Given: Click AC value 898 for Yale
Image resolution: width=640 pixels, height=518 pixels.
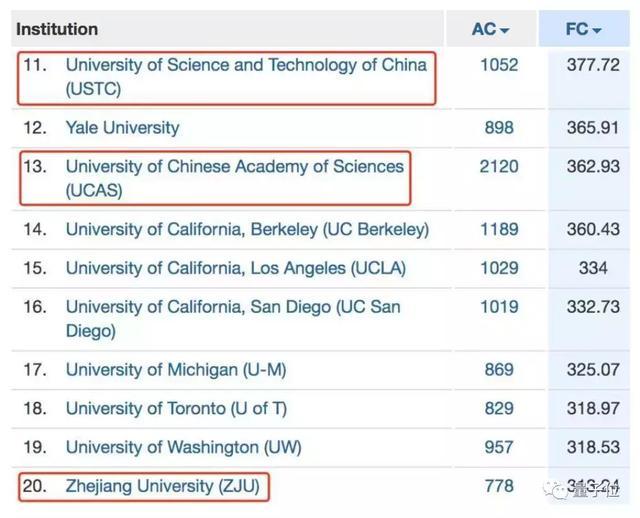Looking at the screenshot, I should [499, 127].
